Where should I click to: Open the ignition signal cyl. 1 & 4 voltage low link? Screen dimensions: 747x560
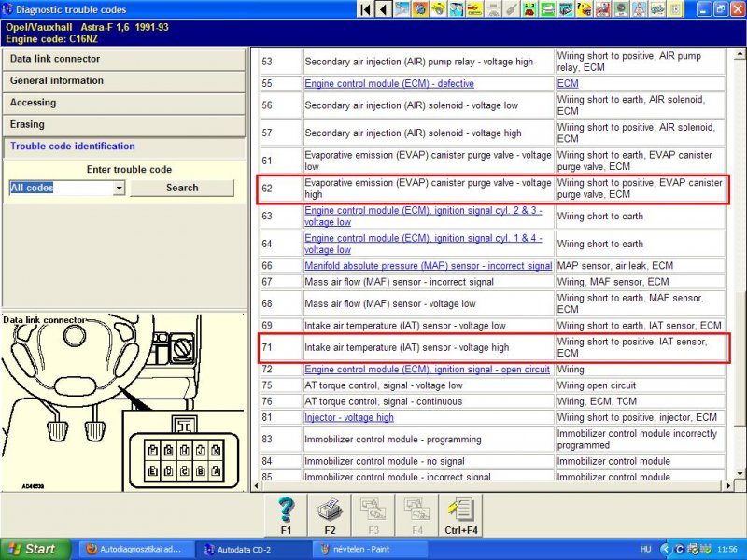(x=423, y=244)
